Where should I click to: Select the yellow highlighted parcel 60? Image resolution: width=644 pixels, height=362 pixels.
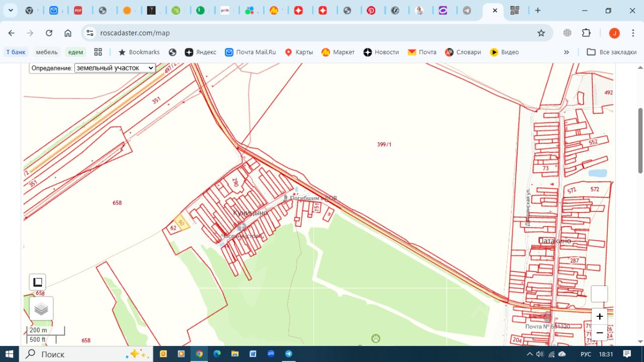[x=181, y=222]
